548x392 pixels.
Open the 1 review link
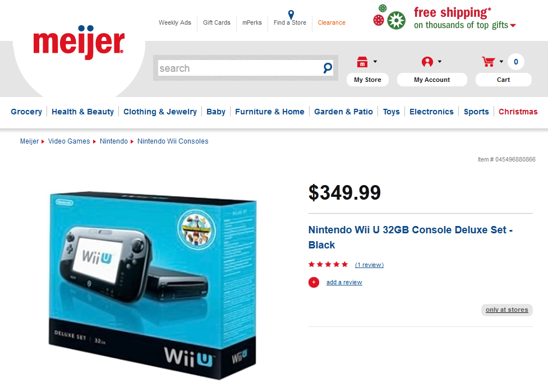click(369, 265)
